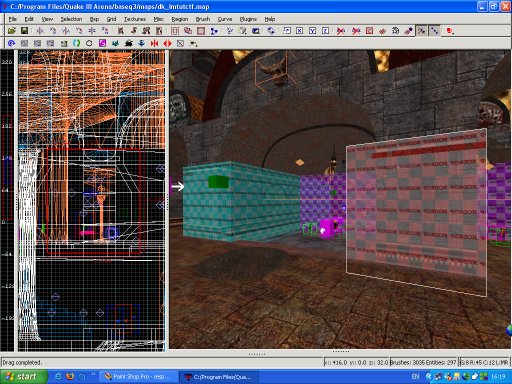
Task: Hollow the selected brush
Action: click(201, 31)
